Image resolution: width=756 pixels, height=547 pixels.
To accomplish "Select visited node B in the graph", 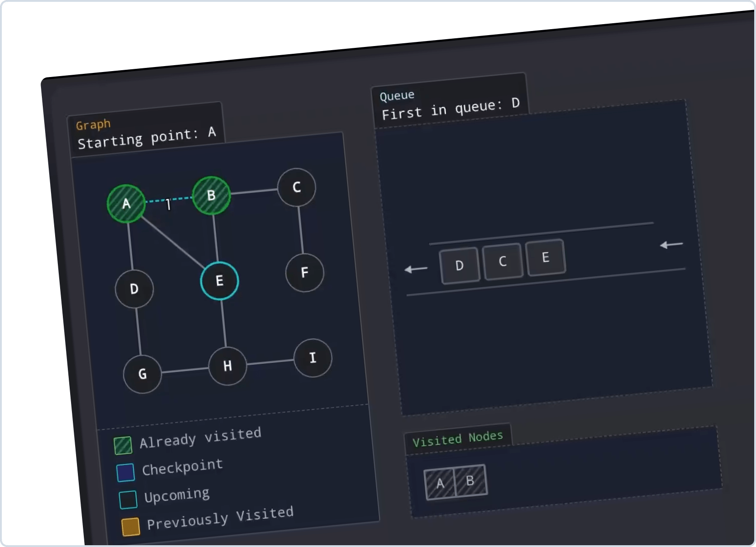I will pos(211,196).
